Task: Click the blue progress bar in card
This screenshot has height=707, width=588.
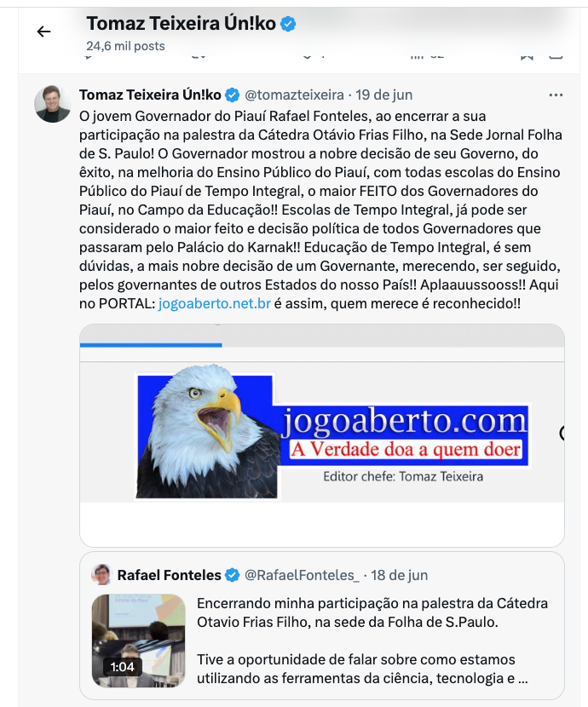Action: tap(151, 345)
